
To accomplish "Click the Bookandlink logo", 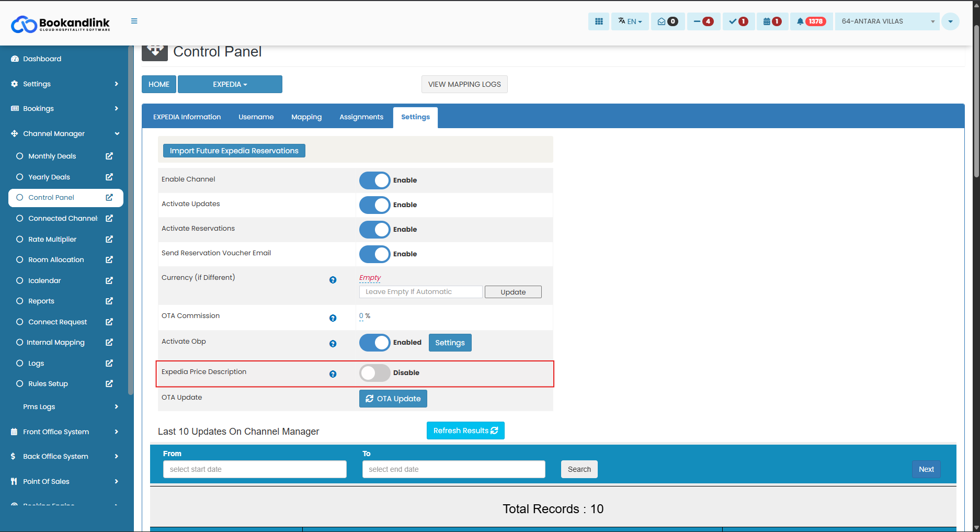I will [61, 24].
